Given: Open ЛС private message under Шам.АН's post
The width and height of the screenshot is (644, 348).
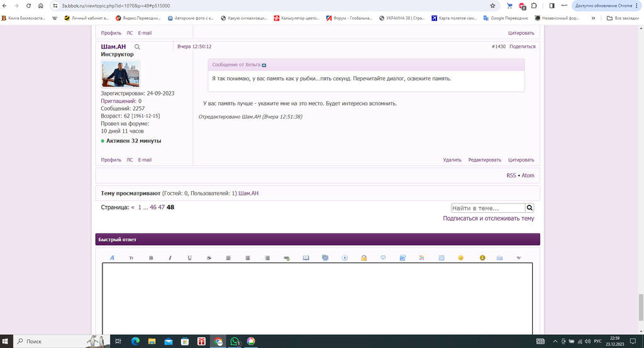Looking at the screenshot, I should [130, 160].
